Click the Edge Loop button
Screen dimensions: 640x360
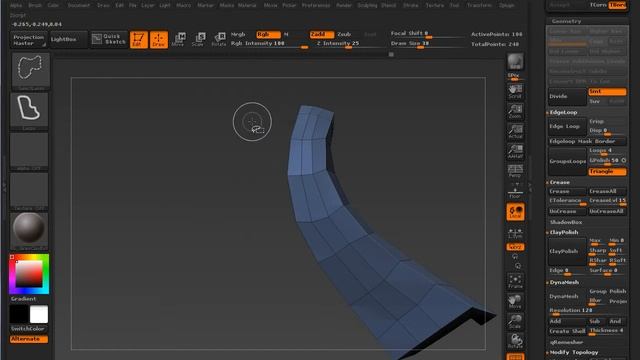[x=567, y=127]
